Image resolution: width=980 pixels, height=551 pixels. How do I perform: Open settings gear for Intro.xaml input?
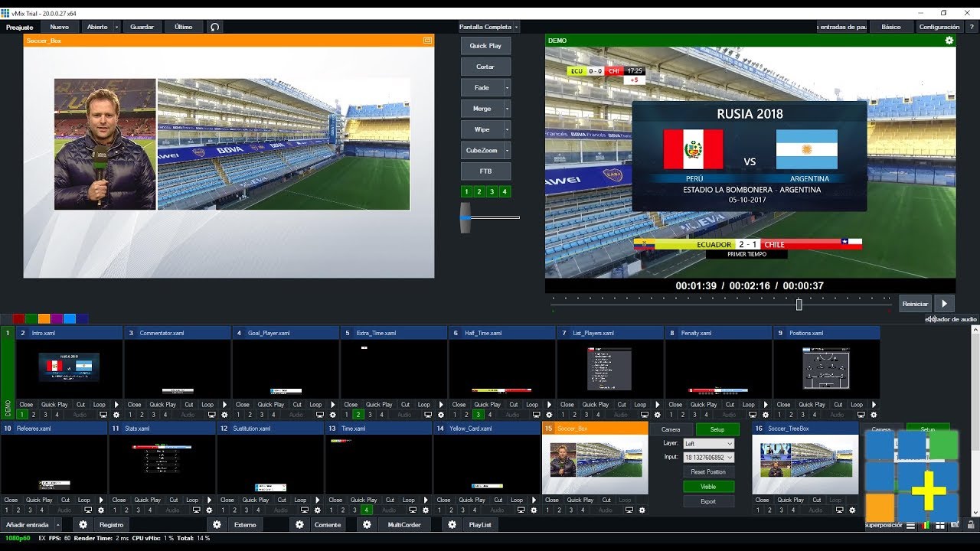coord(116,415)
